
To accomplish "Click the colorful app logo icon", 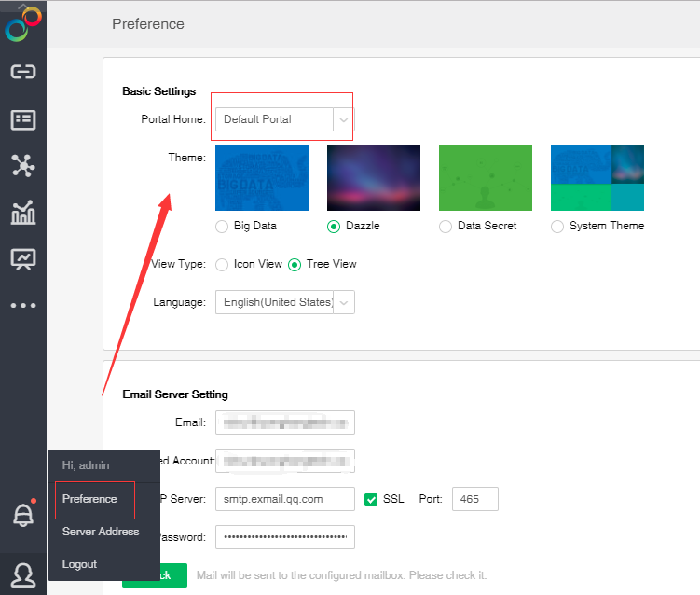I will [23, 23].
